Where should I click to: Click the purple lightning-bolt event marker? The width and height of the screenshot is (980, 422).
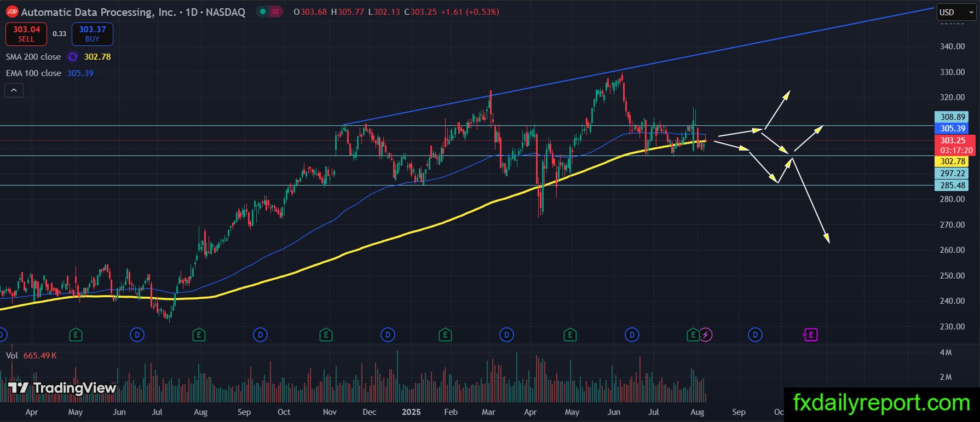[706, 334]
